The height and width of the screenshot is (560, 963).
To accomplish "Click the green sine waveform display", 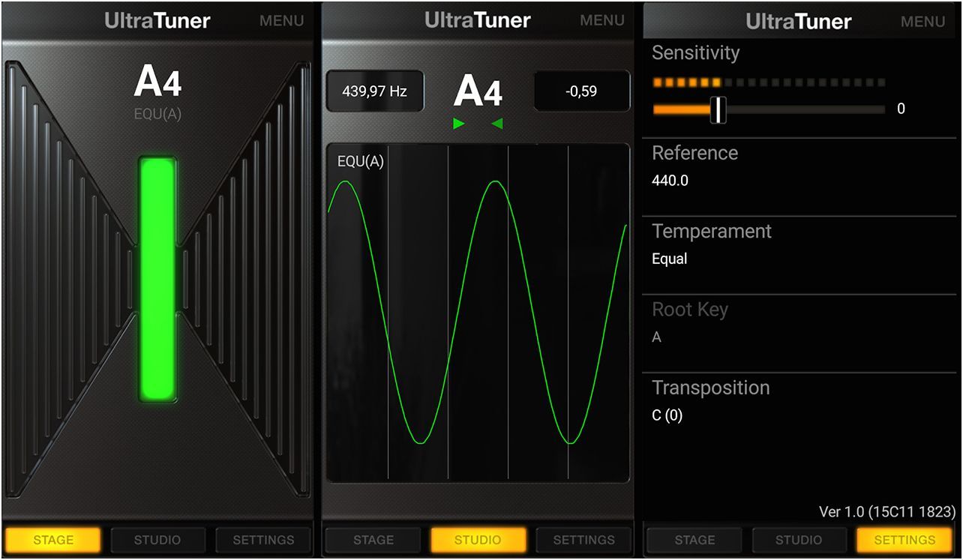I will click(x=478, y=313).
